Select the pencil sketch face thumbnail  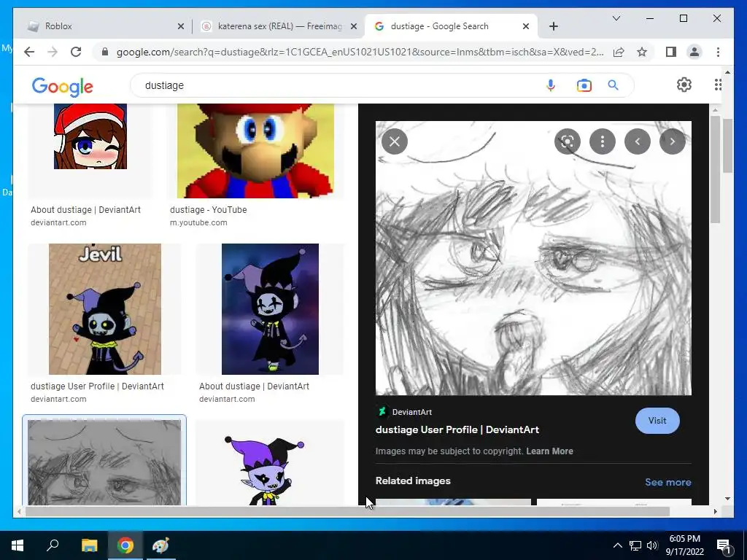pyautogui.click(x=104, y=462)
